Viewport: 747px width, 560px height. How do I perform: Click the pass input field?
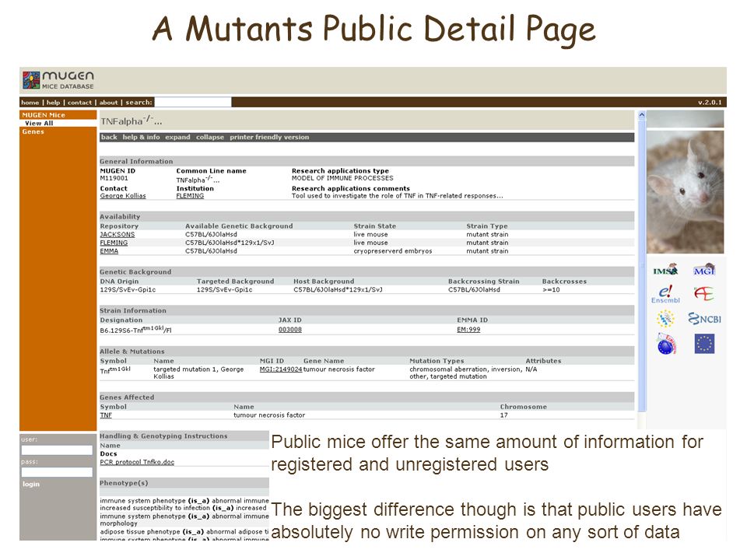click(x=57, y=472)
